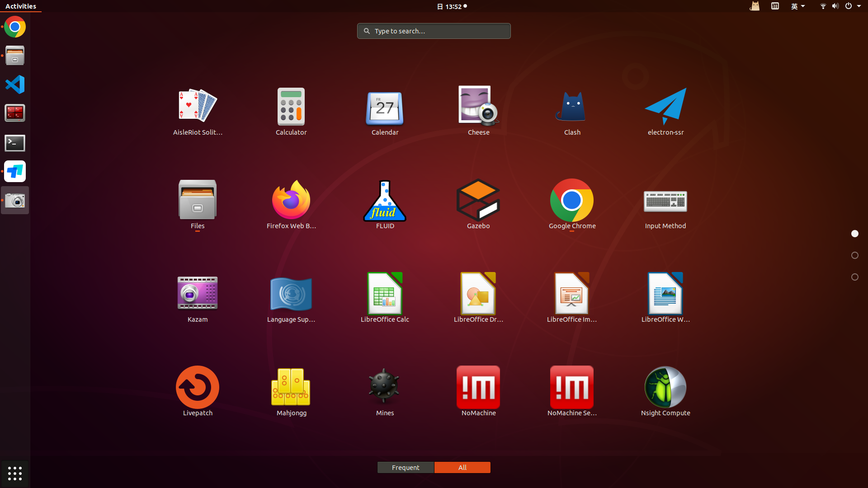Select first page indicator dot
Screen dimensions: 868x488
(x=854, y=234)
